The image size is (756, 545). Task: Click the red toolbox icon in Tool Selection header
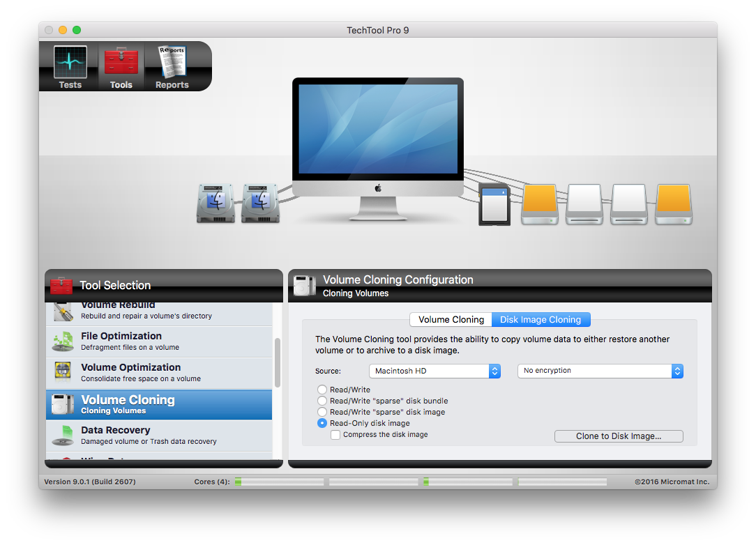61,285
